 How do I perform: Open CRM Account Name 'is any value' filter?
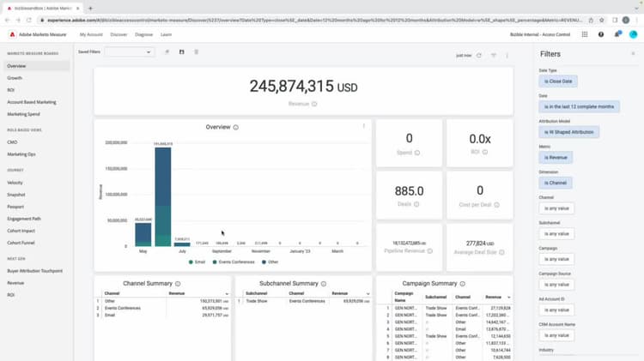pos(556,335)
